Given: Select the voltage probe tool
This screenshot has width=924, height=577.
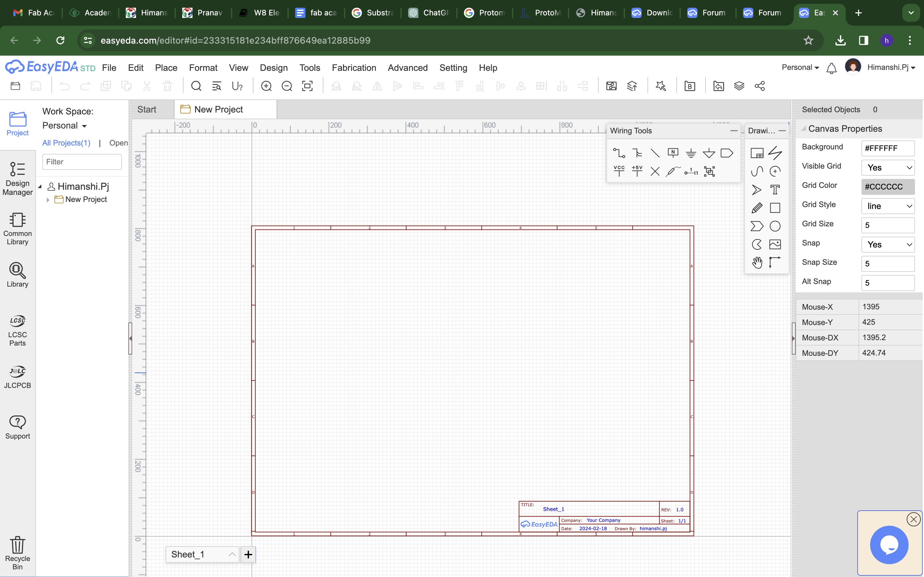Looking at the screenshot, I should (673, 171).
